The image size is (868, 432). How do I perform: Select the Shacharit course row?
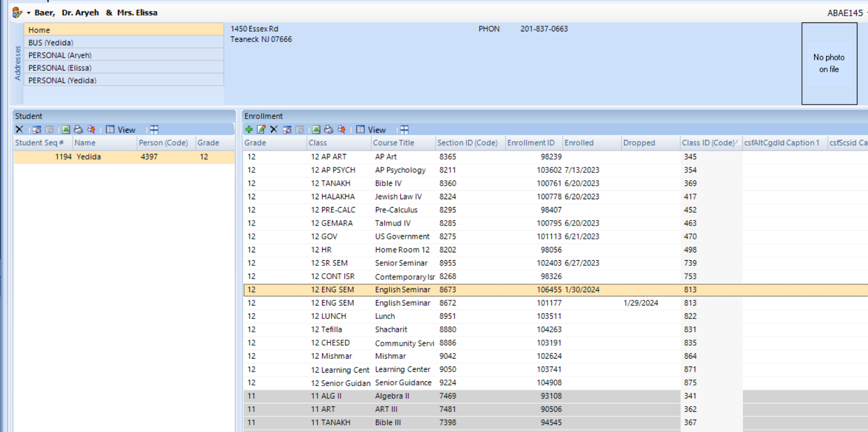click(555, 330)
